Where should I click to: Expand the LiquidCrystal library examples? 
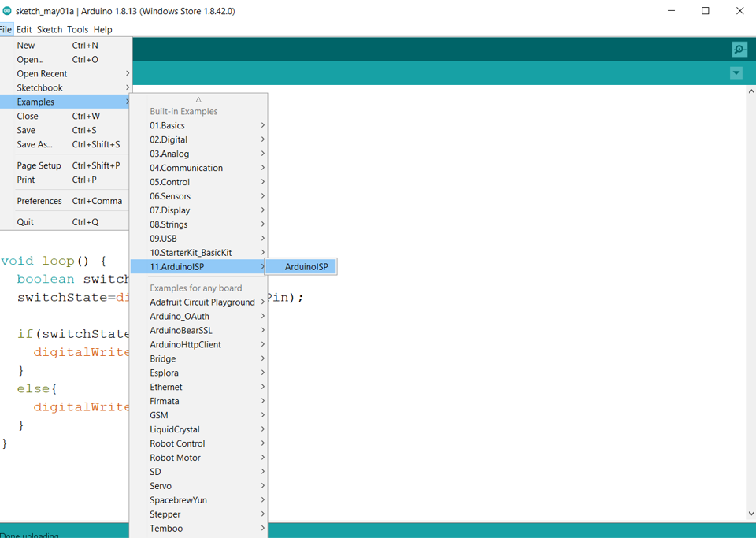tap(198, 429)
